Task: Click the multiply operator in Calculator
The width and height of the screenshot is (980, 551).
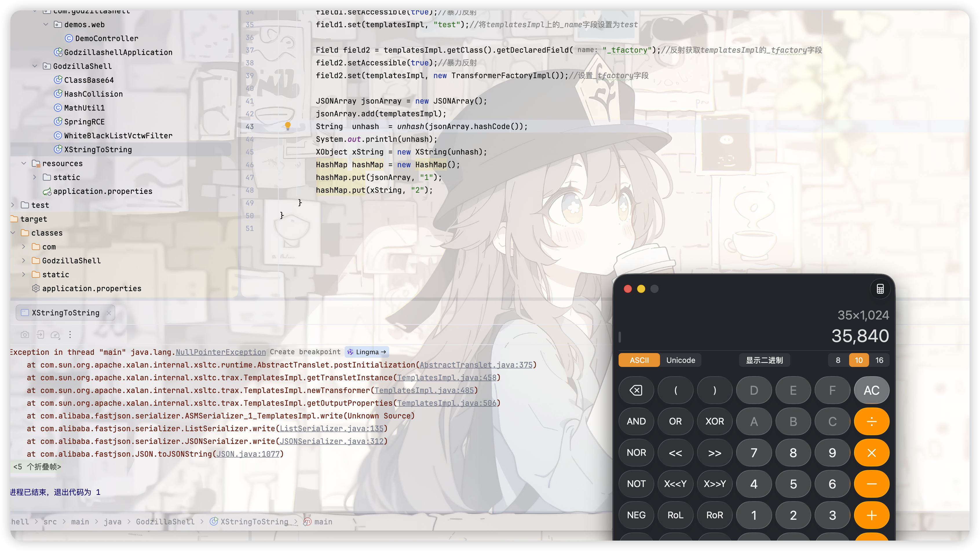Action: tap(871, 453)
